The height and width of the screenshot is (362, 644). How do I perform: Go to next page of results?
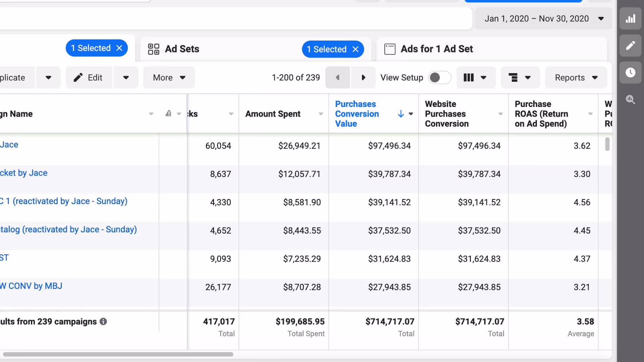pos(363,78)
